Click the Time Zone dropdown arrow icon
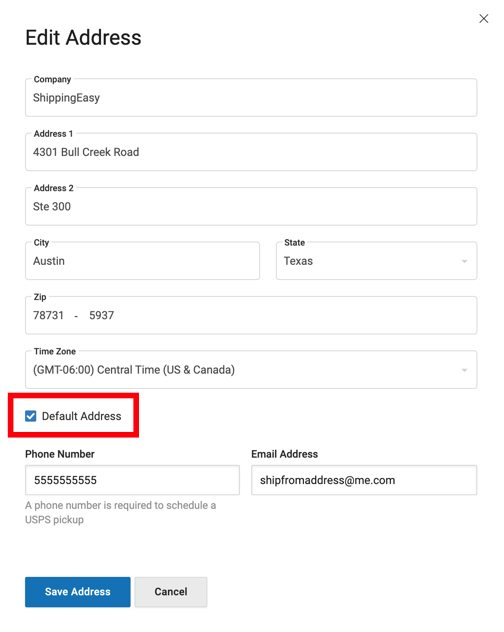 pos(464,370)
